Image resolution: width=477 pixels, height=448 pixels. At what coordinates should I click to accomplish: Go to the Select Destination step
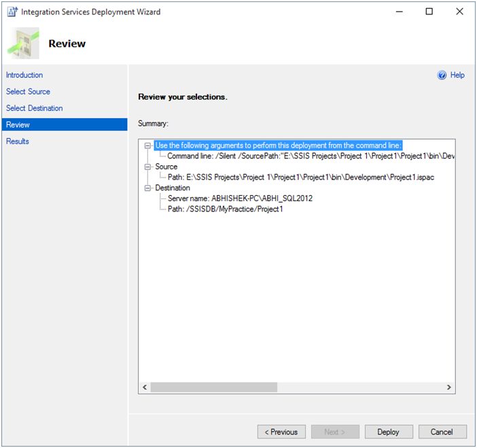[35, 108]
